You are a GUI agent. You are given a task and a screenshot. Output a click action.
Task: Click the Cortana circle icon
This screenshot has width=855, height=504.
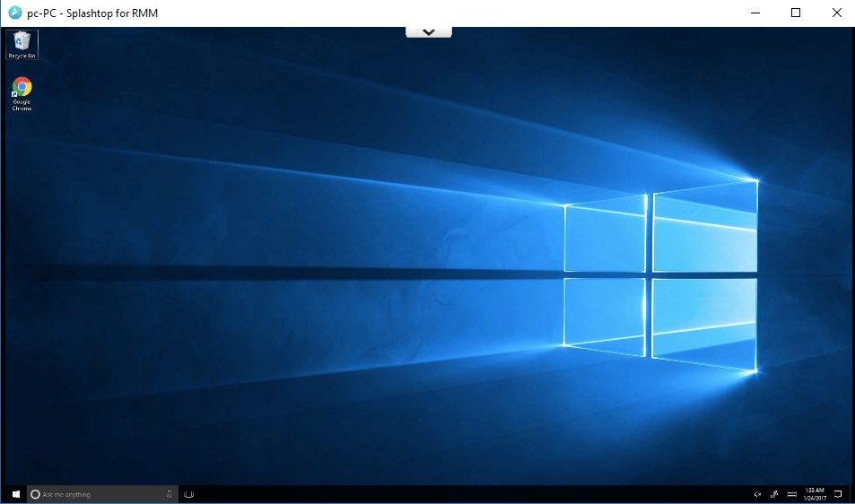tap(36, 494)
